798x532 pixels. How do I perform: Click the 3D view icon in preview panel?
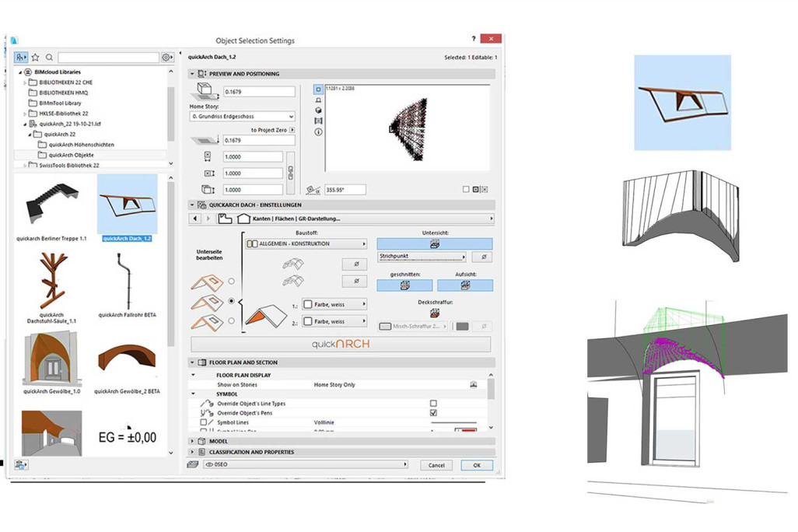click(317, 110)
